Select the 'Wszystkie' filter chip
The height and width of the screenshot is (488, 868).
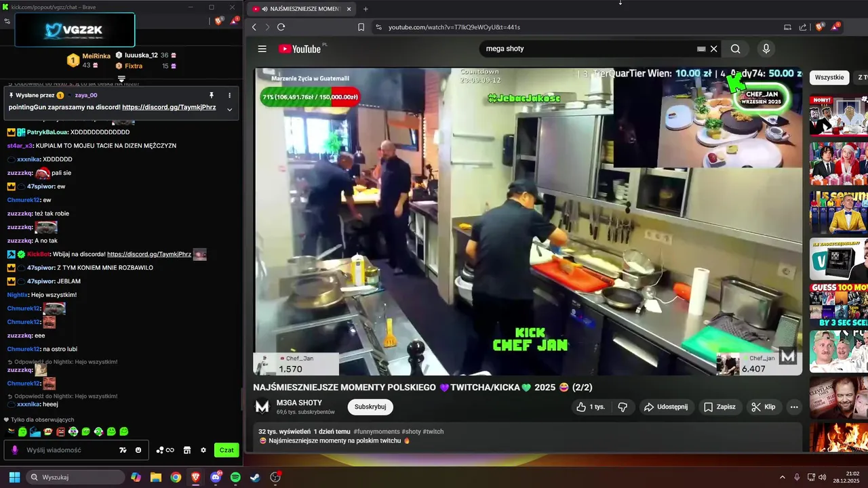click(829, 77)
